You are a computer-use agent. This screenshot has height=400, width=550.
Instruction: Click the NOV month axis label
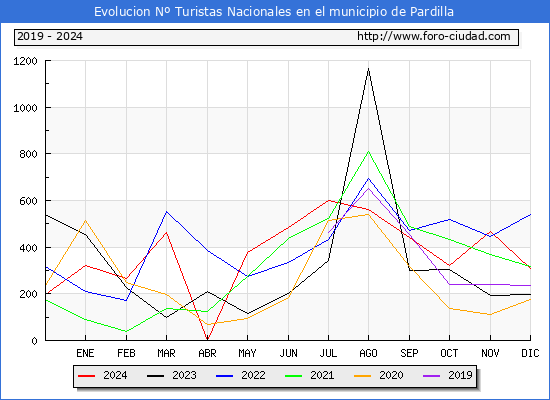pyautogui.click(x=490, y=353)
